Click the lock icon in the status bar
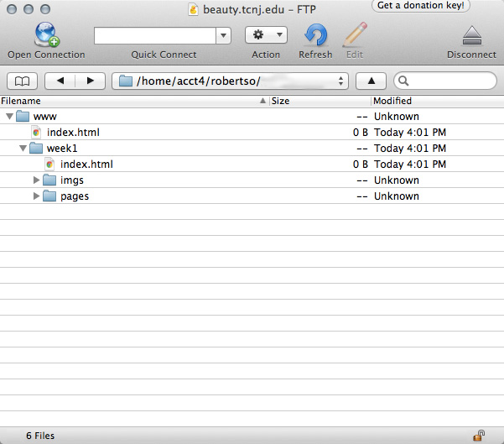 point(479,436)
